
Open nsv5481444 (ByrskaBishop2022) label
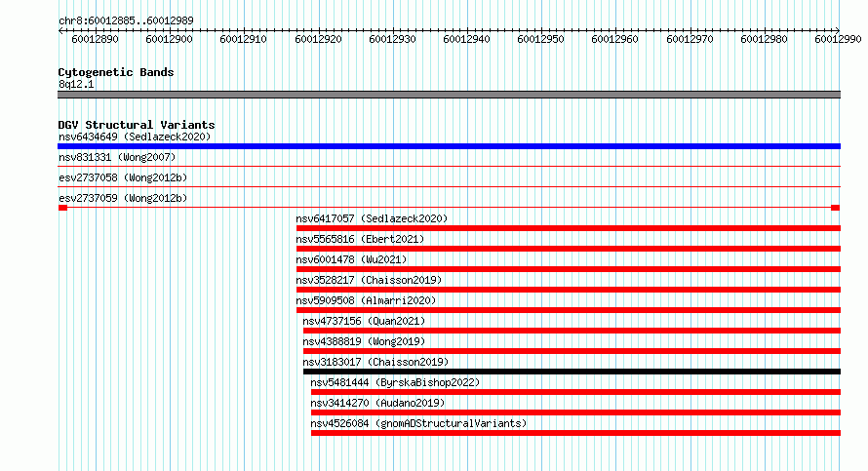tap(395, 382)
